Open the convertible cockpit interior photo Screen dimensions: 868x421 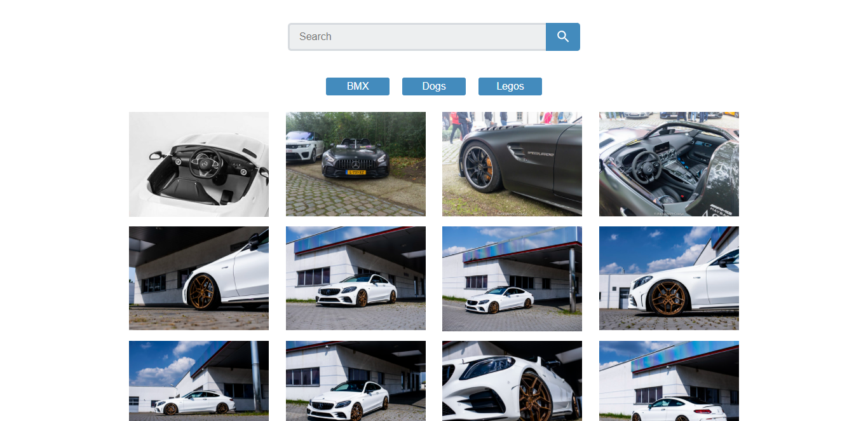(x=669, y=164)
